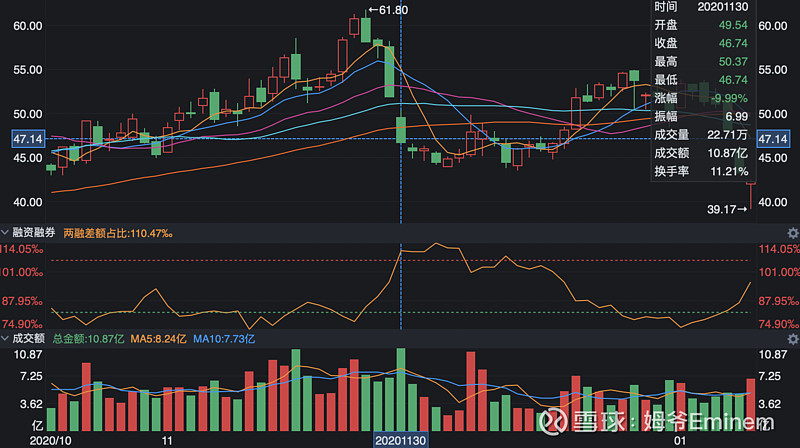The image size is (800, 448).
Task: Collapse the 融资融券 indicator panel
Action: (6, 233)
